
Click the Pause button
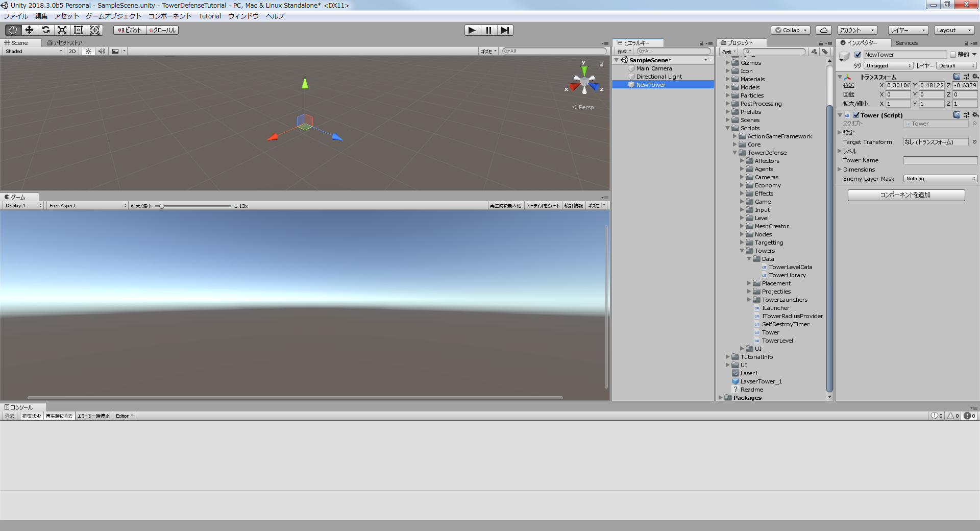pyautogui.click(x=488, y=30)
